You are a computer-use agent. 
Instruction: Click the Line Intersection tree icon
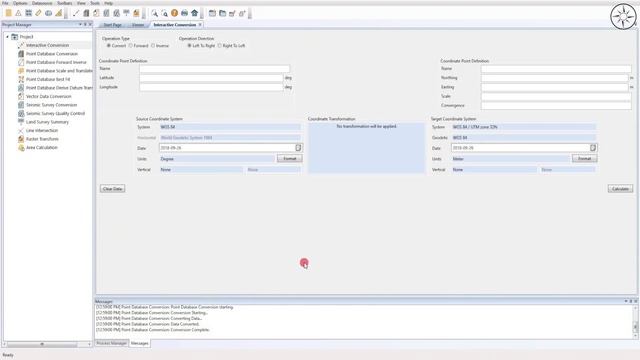21,131
